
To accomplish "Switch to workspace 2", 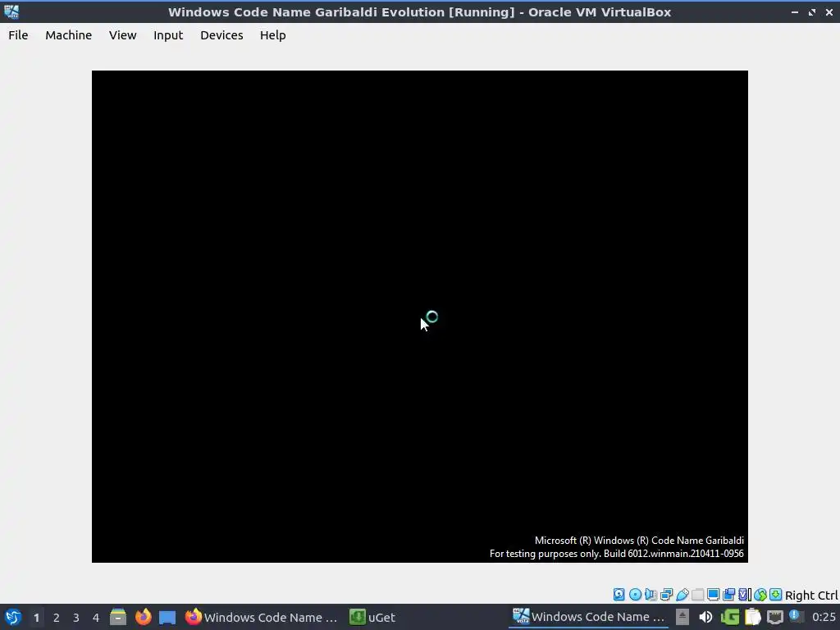I will click(56, 617).
